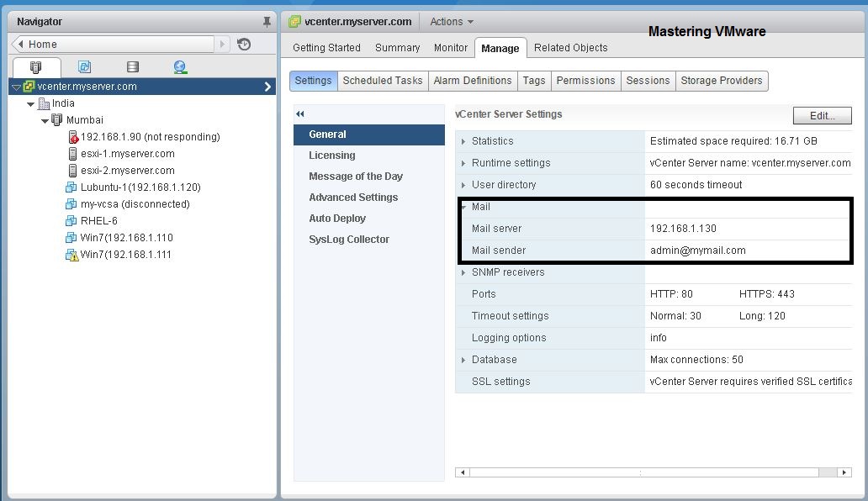This screenshot has width=868, height=501.
Task: Select General in settings list
Action: tap(369, 134)
